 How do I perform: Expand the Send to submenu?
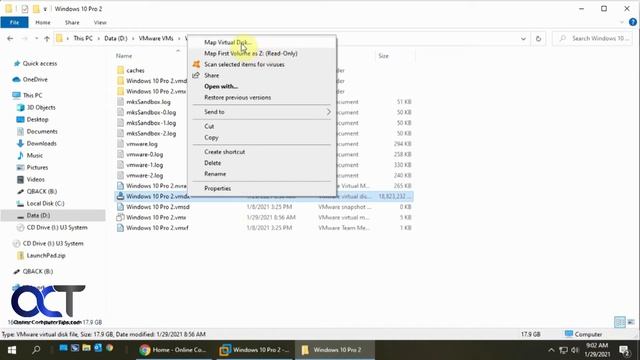click(x=262, y=112)
